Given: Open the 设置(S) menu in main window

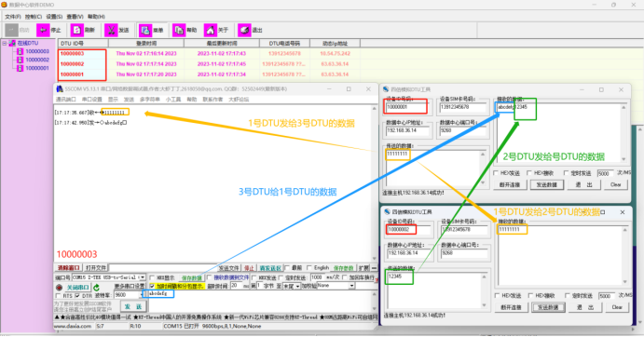Looking at the screenshot, I should point(54,17).
